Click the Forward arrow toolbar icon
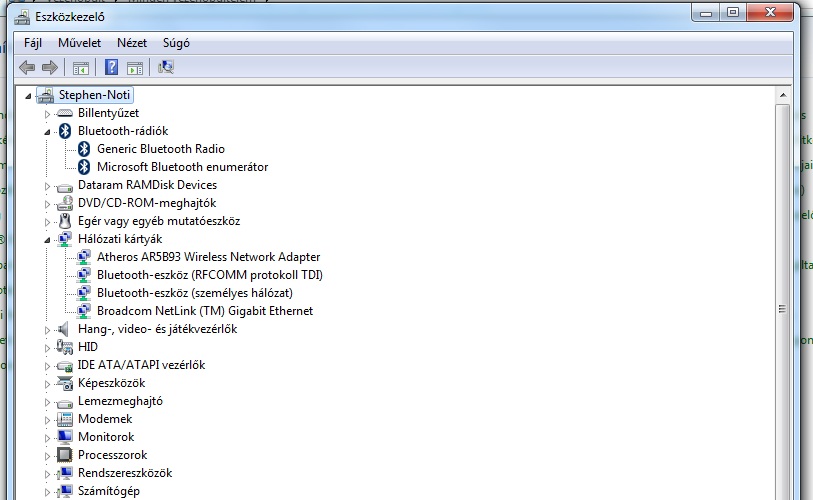The width and height of the screenshot is (813, 500). [50, 67]
